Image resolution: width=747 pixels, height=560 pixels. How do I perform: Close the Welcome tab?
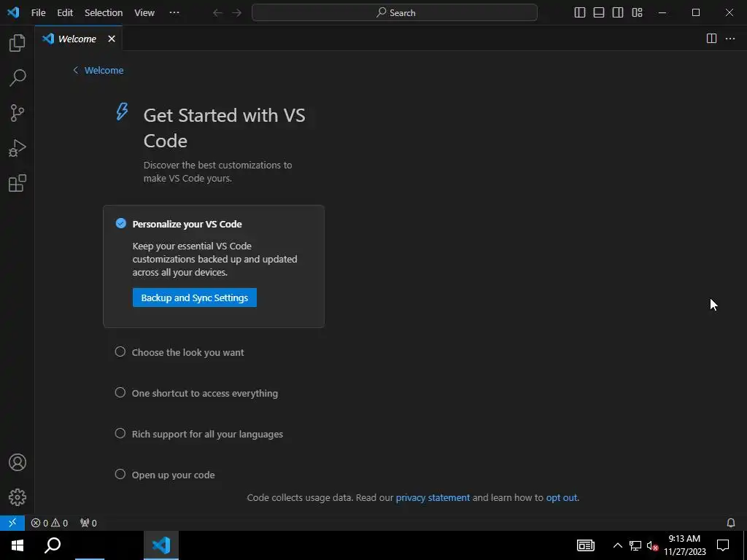click(x=112, y=39)
